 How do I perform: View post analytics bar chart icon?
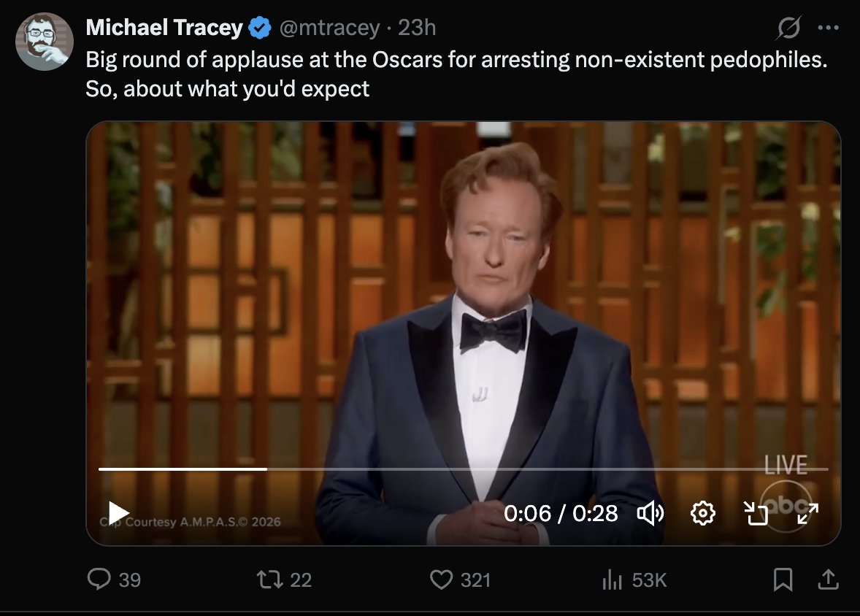610,580
